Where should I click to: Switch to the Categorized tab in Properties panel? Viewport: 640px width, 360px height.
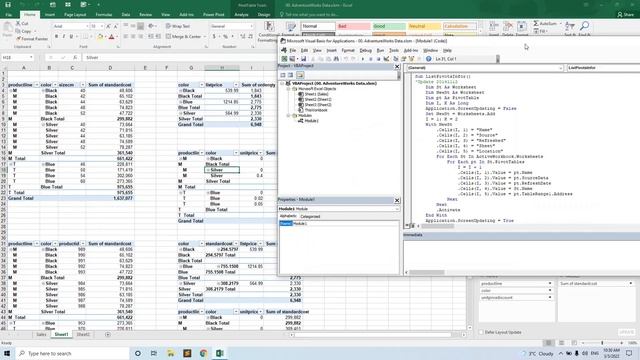pyautogui.click(x=310, y=216)
